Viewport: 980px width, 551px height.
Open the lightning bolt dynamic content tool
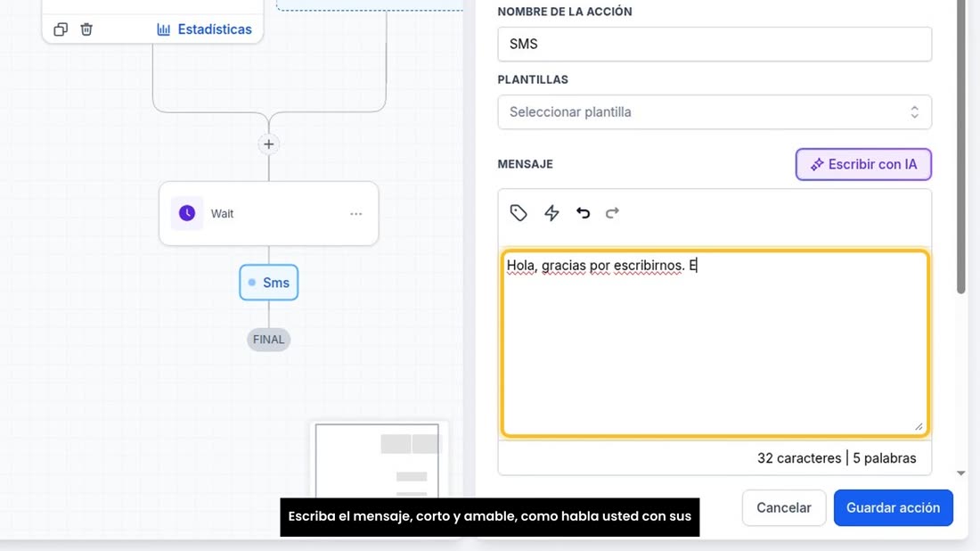tap(551, 213)
